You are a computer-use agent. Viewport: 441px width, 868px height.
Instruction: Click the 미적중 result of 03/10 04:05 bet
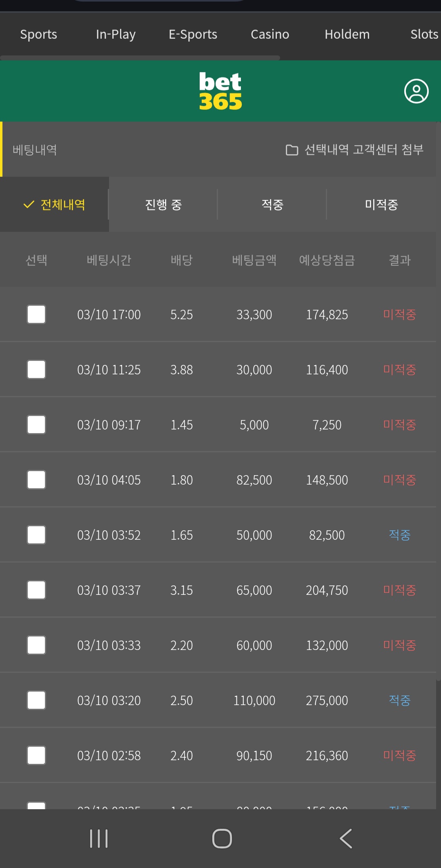pyautogui.click(x=399, y=480)
